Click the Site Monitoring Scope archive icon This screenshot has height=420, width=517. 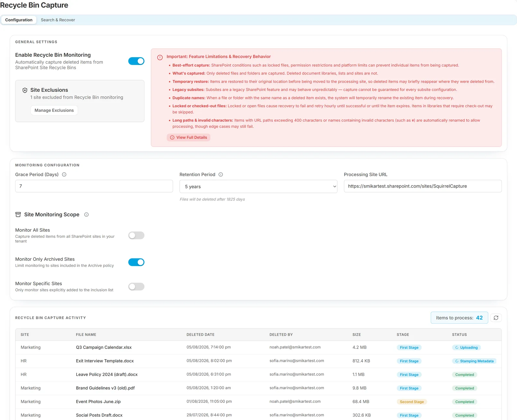(18, 215)
